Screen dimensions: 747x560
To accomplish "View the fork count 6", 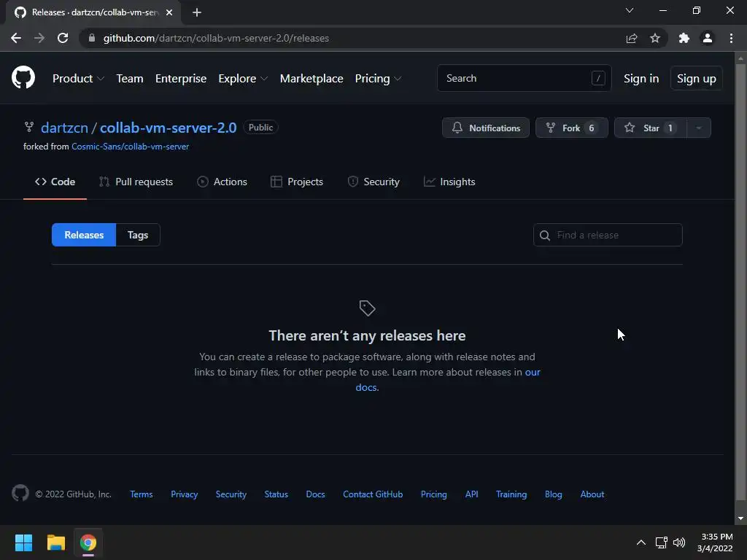I will 591,128.
